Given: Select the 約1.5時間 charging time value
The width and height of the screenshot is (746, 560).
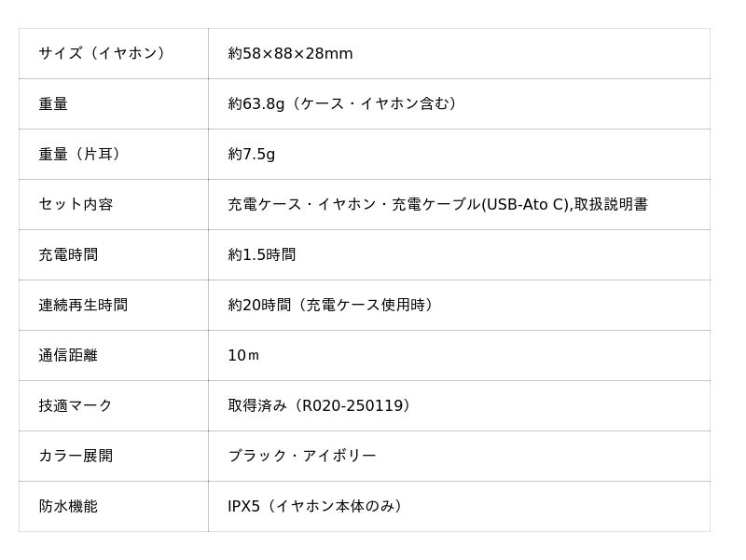Looking at the screenshot, I should coord(262,255).
